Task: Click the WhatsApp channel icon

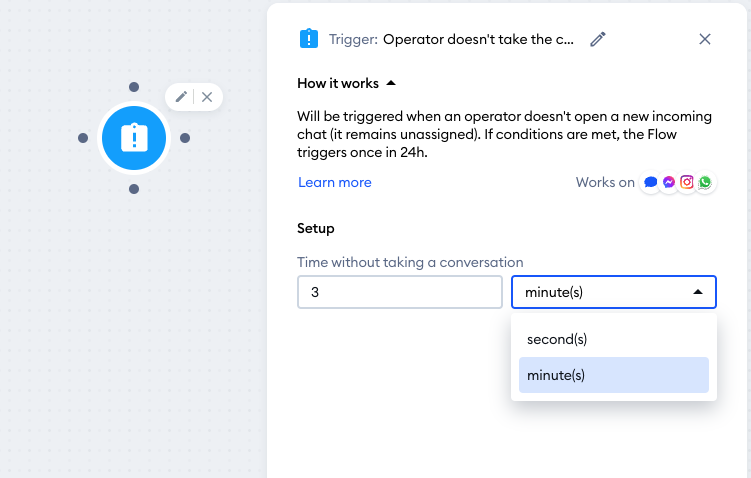Action: 705,182
